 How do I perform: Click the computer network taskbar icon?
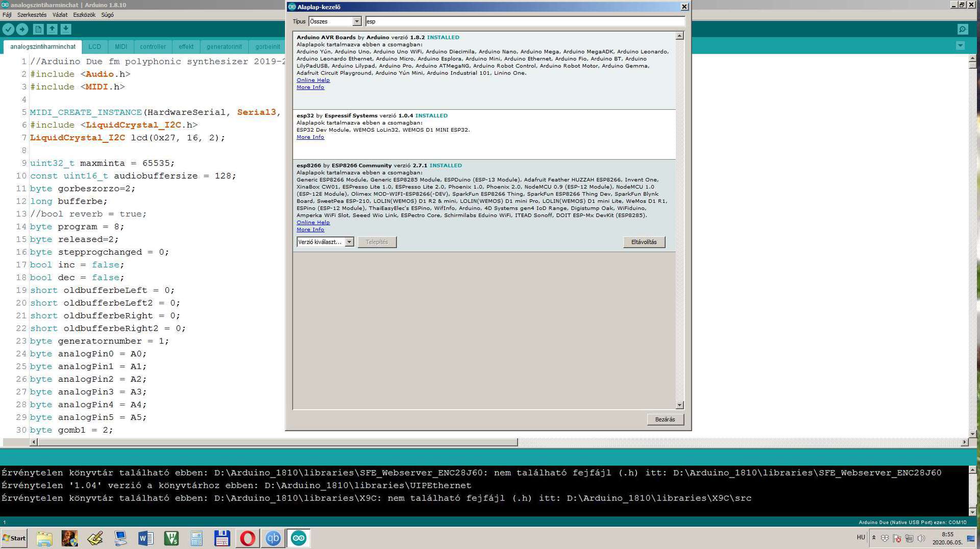pos(120,538)
